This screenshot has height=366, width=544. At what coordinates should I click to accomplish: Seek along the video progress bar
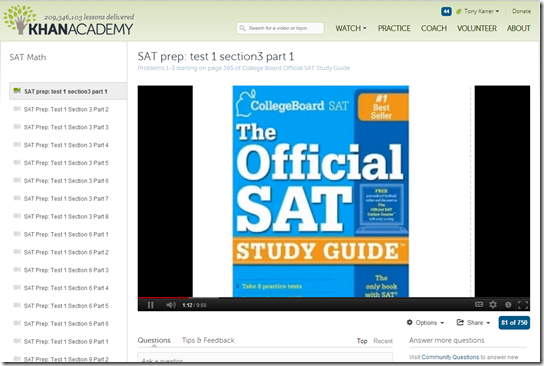pos(333,298)
